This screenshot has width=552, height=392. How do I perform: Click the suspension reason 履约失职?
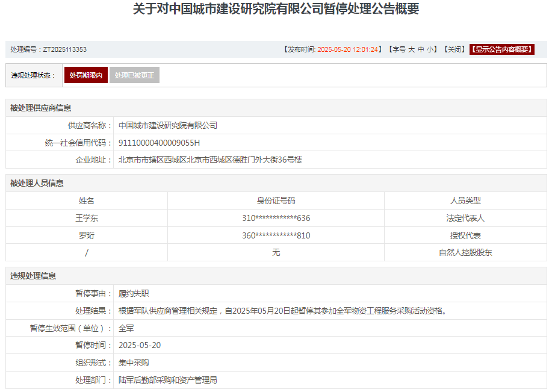pos(134,293)
